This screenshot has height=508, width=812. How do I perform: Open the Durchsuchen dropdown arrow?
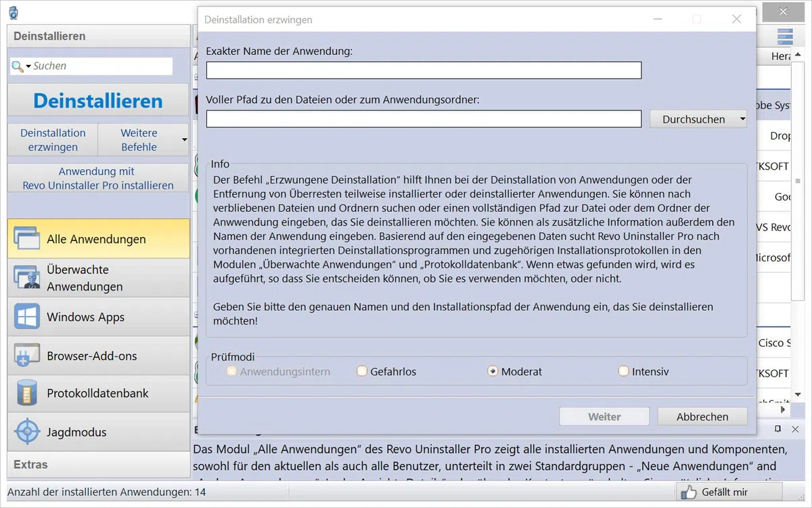[742, 119]
